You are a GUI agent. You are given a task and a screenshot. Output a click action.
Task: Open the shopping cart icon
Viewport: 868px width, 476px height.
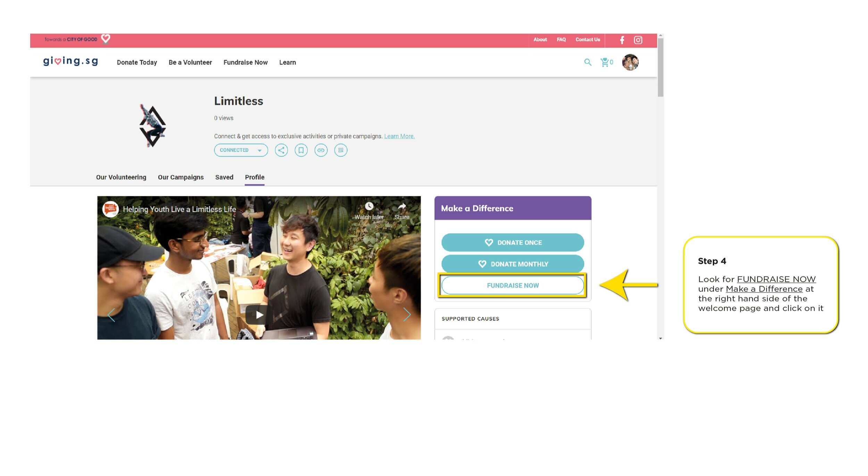pos(605,62)
